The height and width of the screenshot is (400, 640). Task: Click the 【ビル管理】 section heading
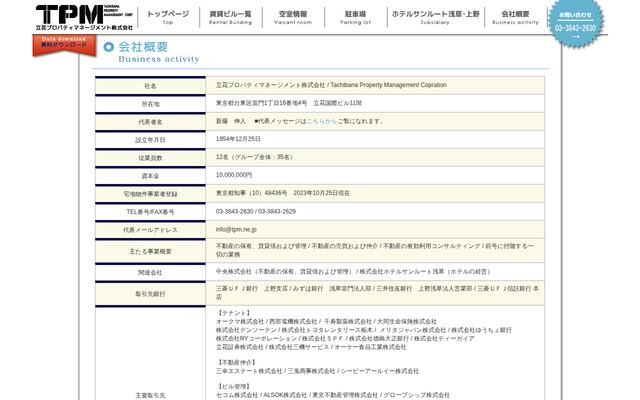[233, 387]
